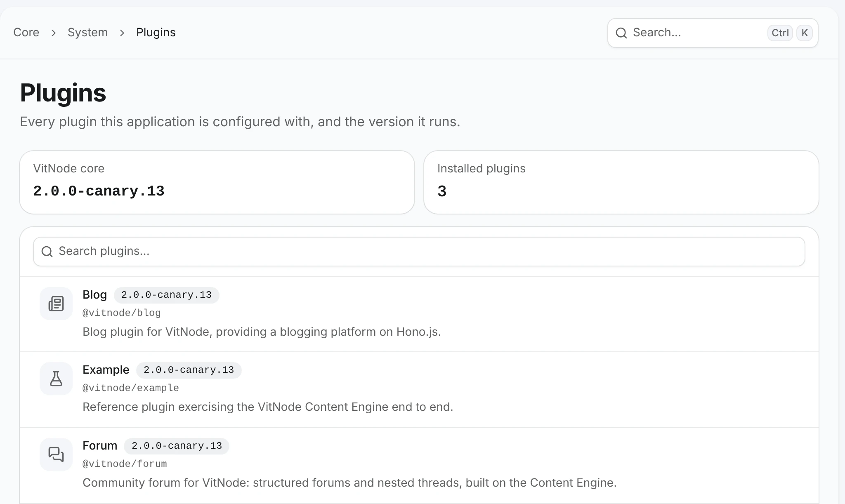Click the Plugins page heading
The image size is (845, 504).
(x=63, y=93)
